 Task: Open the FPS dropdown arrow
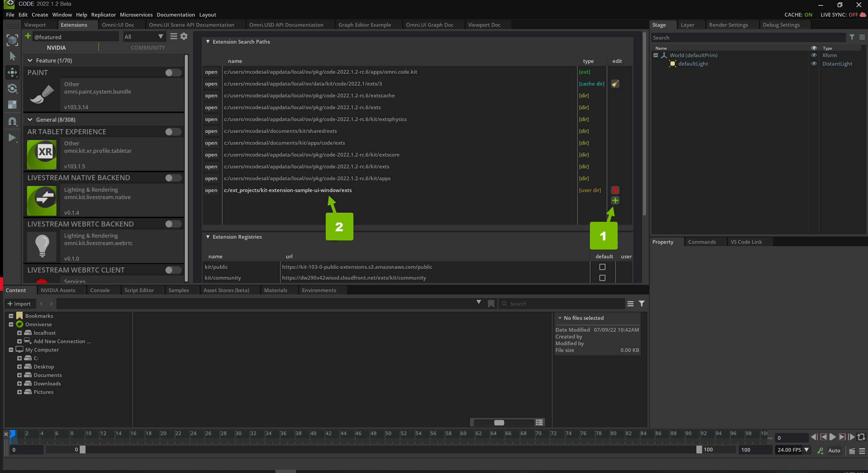[807, 450]
